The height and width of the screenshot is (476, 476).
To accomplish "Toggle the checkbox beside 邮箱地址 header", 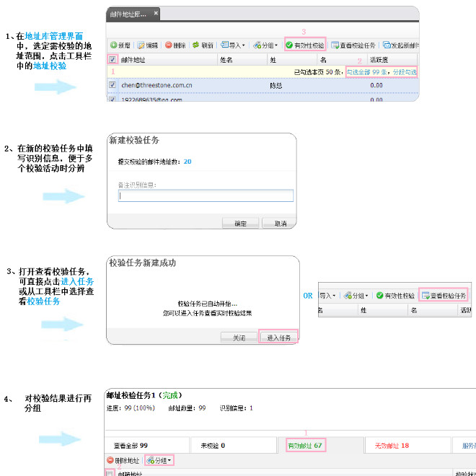I will (x=110, y=473).
